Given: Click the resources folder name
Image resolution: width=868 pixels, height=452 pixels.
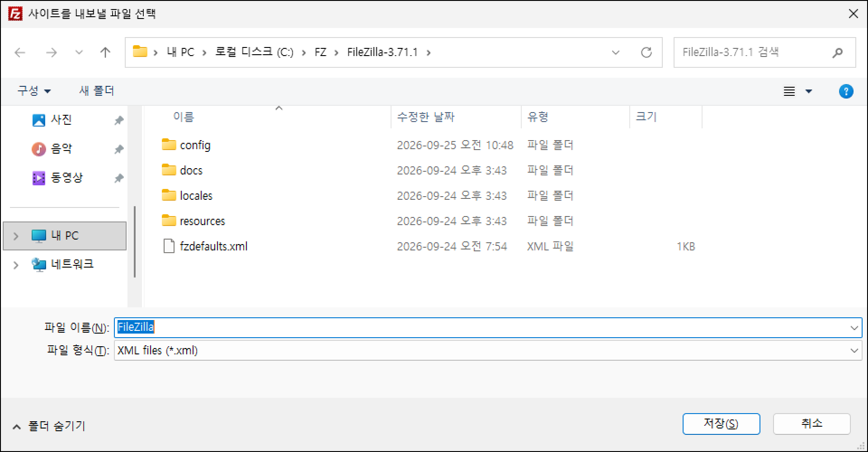Looking at the screenshot, I should (203, 221).
